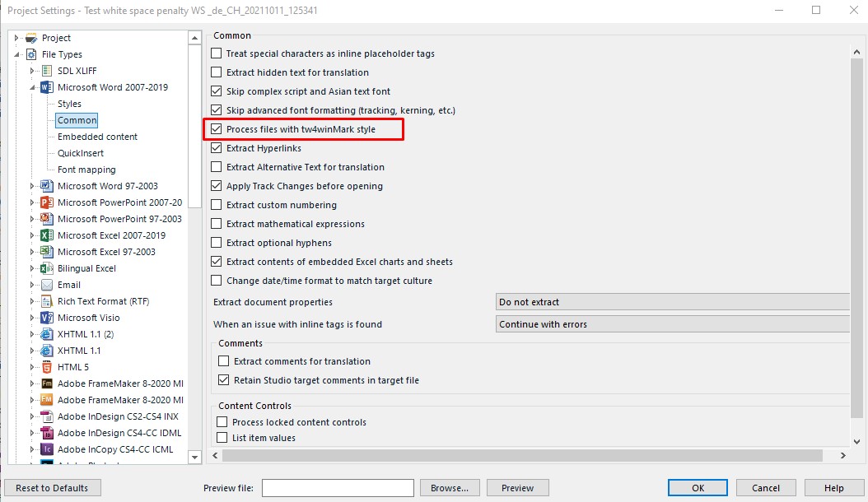Click the Microsoft Word 2007-2019 icon

pyautogui.click(x=47, y=87)
